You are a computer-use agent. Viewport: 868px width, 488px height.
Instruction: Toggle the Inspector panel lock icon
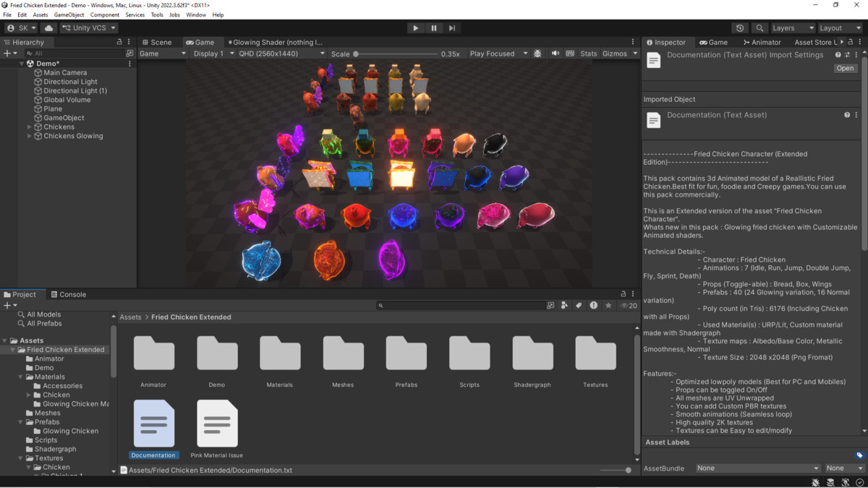(851, 42)
